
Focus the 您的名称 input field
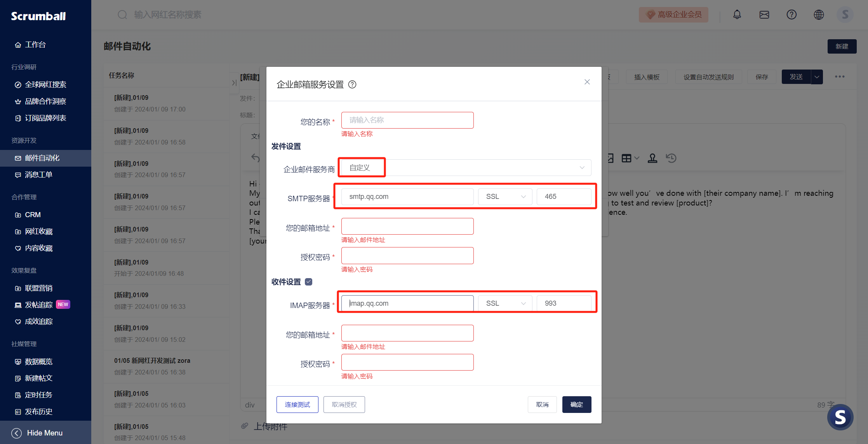[407, 120]
